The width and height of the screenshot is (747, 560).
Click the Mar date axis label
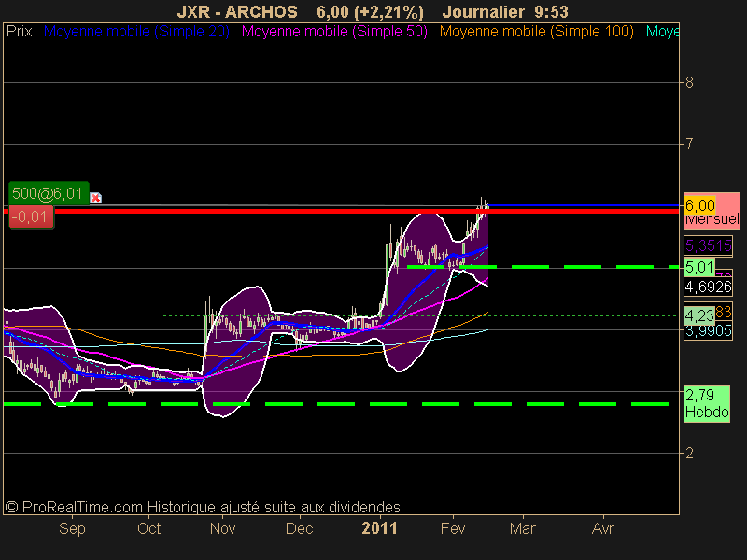pyautogui.click(x=523, y=528)
